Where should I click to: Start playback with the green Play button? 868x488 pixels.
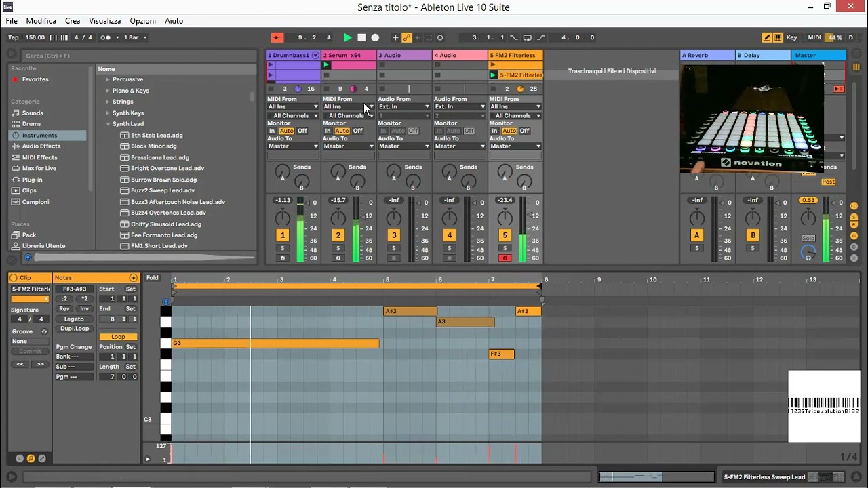click(x=348, y=38)
